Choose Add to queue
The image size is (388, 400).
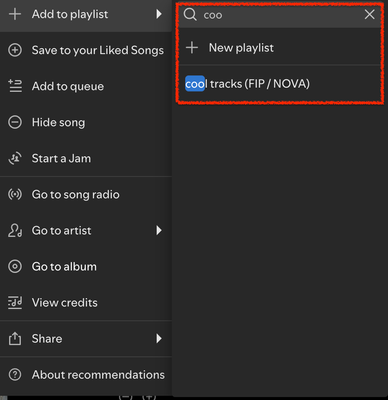click(86, 86)
